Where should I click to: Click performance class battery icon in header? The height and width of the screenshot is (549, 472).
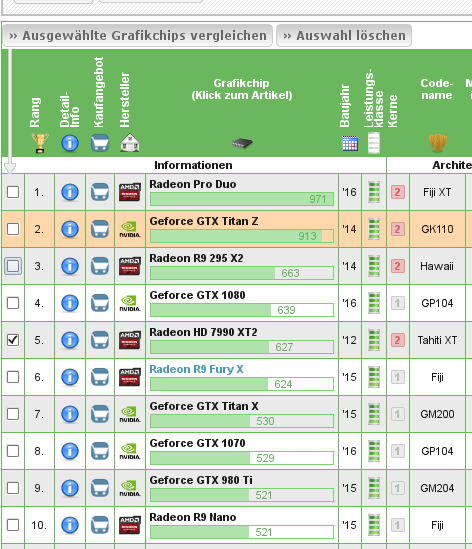374,143
